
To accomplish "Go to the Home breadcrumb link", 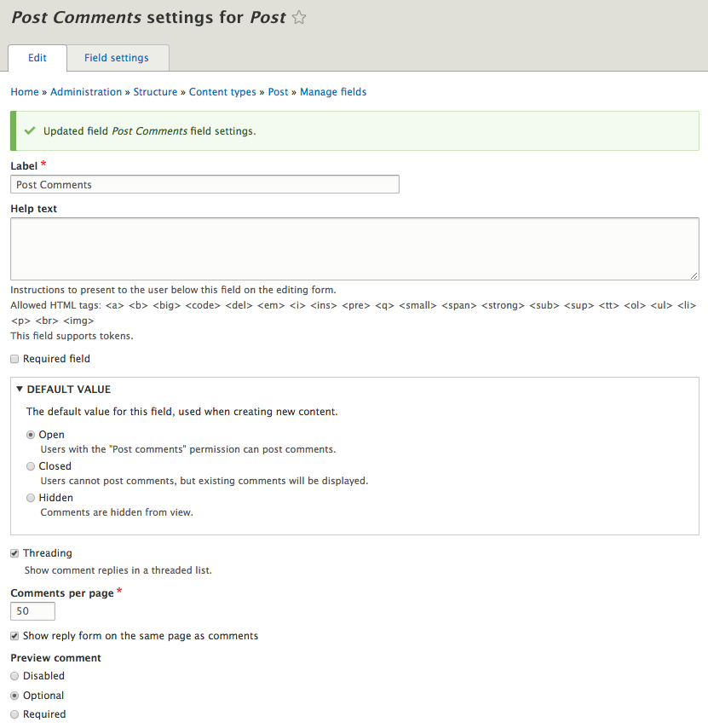I will point(25,92).
